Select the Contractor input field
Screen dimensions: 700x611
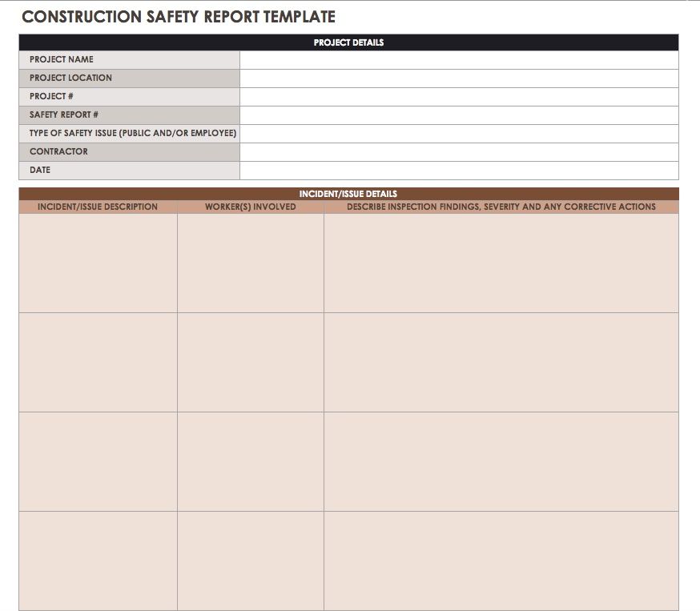[x=458, y=152]
